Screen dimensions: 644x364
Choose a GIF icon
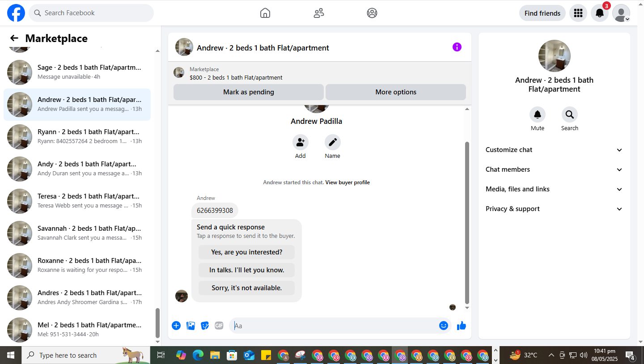[x=219, y=326]
